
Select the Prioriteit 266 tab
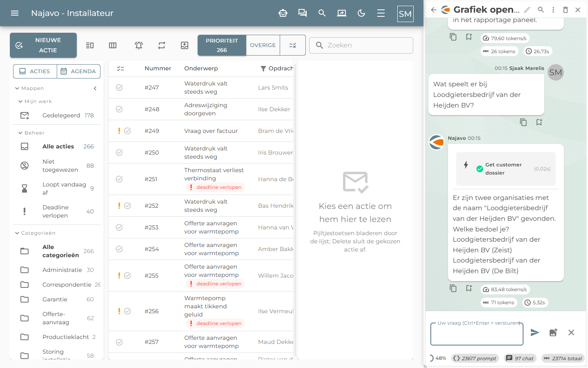point(222,45)
